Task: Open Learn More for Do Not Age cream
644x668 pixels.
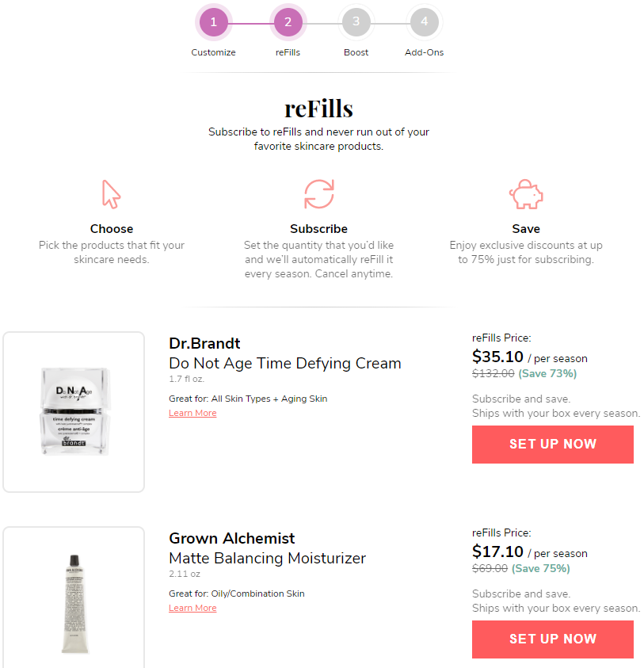Action: tap(192, 413)
